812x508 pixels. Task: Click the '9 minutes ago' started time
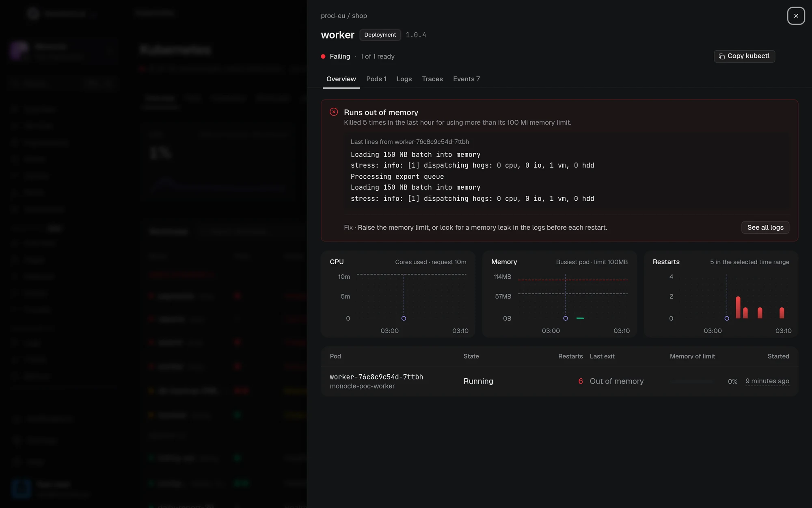click(x=767, y=381)
